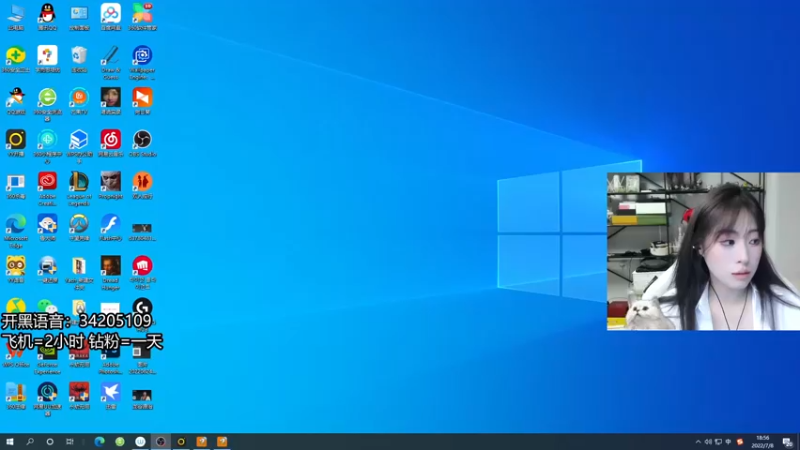Screen dimensions: 800x450
Task: Open the Propnight game shortcut
Action: tap(111, 185)
